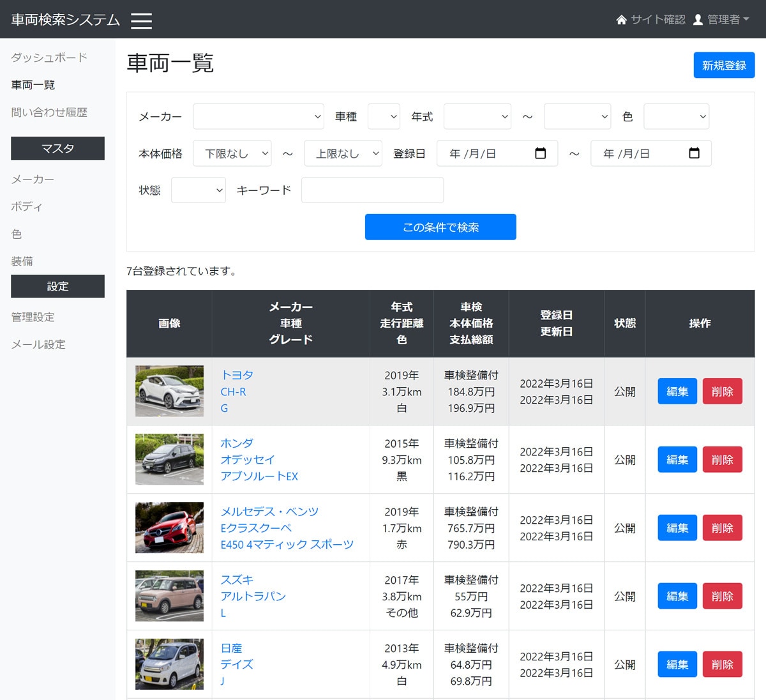Delete the メルセデス・ベンツ row
Screen dimensions: 766x700
point(723,528)
